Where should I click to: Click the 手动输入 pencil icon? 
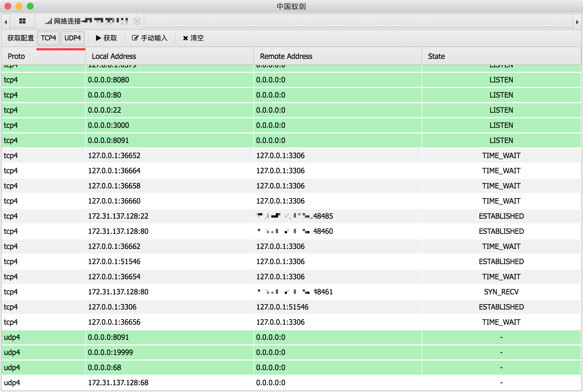[x=135, y=38]
